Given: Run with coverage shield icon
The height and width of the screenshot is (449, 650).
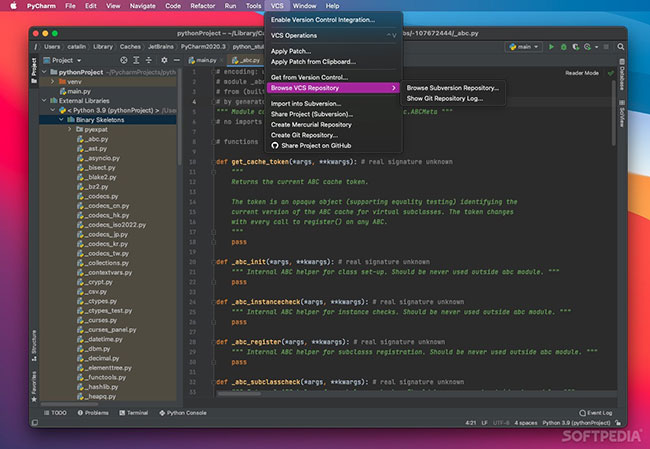Looking at the screenshot, I should [x=575, y=47].
